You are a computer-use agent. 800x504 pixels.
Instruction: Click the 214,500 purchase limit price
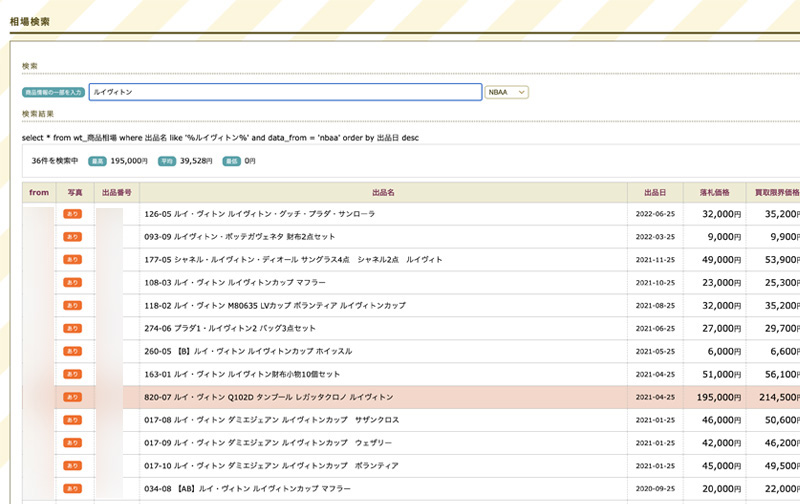779,397
